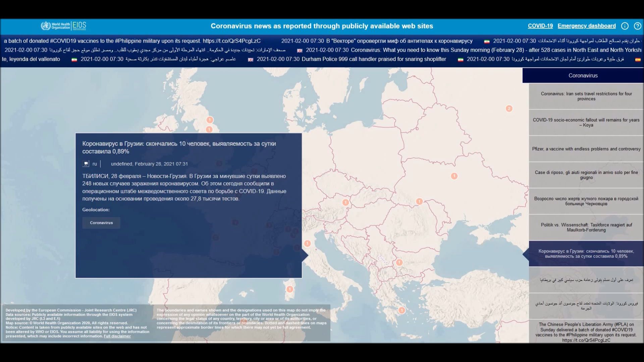Open the COVID-19 link in header
Viewport: 644px width, 362px height.
click(540, 26)
